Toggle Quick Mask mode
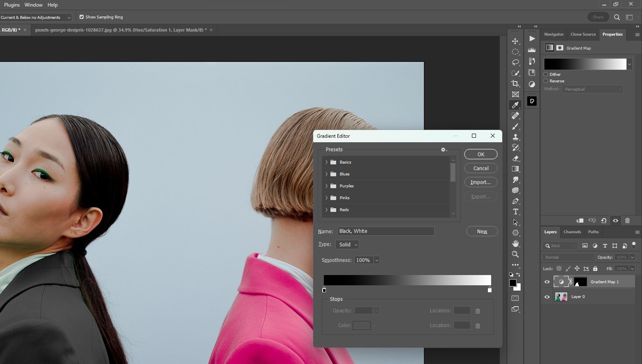This screenshot has width=642, height=364. [515, 298]
